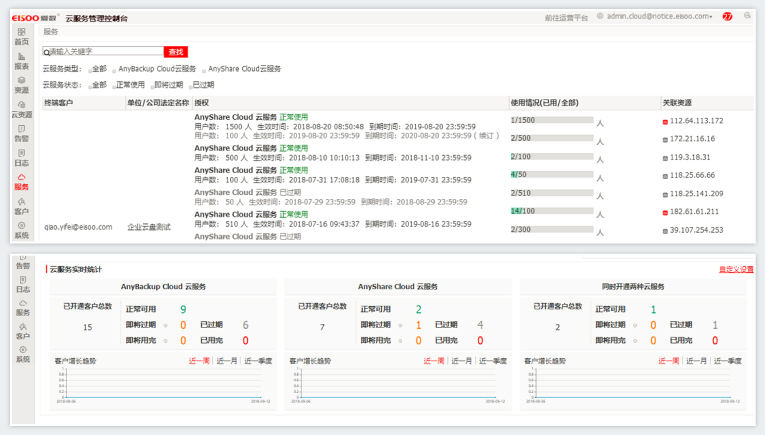This screenshot has height=435, width=765.
Task: Open 云资源 cloud resources sidebar icon
Action: tap(21, 108)
